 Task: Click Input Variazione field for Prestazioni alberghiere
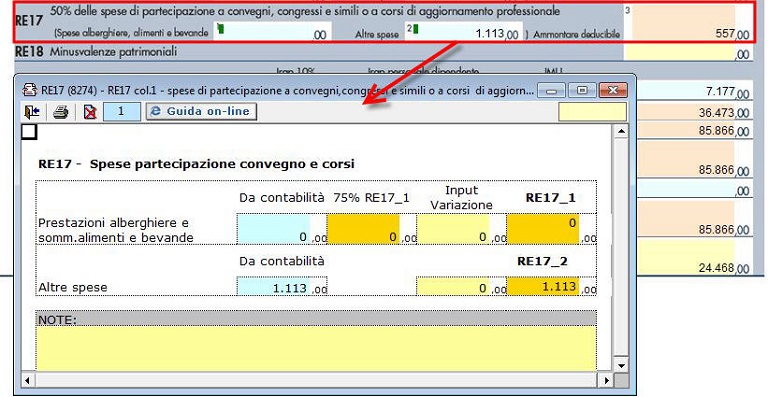(x=453, y=229)
